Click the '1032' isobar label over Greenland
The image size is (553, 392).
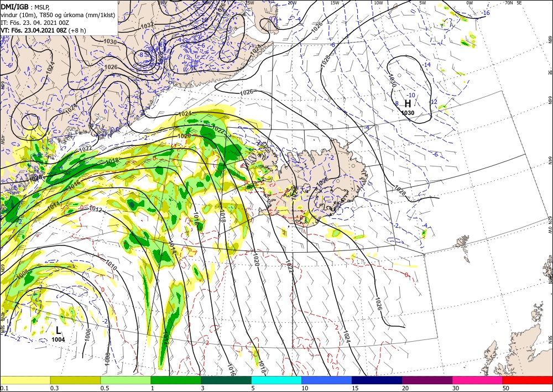147,25
